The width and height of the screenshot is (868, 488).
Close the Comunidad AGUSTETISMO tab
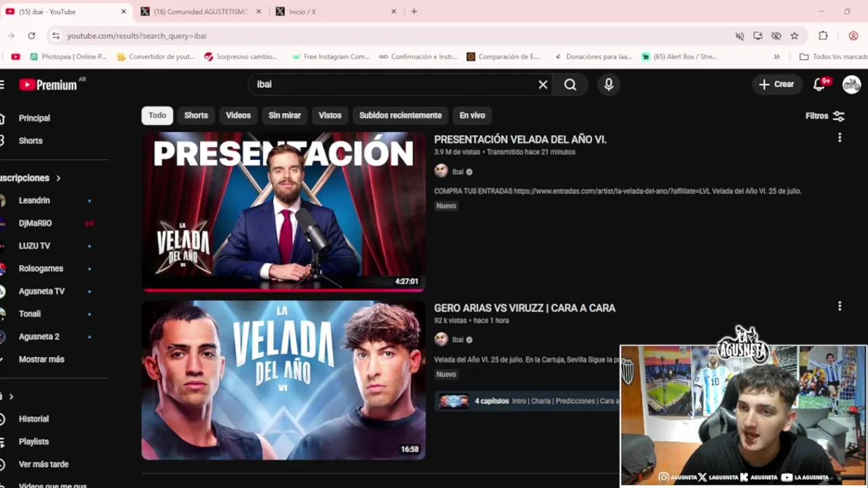click(258, 12)
